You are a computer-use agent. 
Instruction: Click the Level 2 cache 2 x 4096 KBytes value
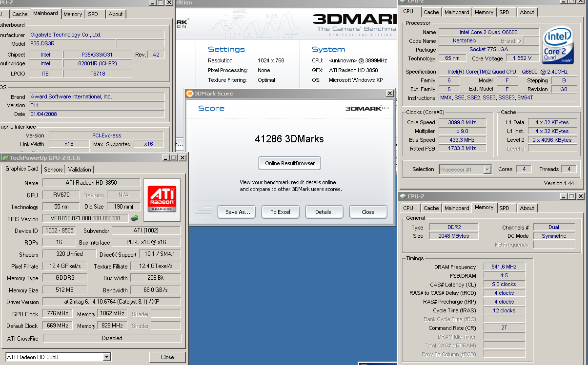552,140
